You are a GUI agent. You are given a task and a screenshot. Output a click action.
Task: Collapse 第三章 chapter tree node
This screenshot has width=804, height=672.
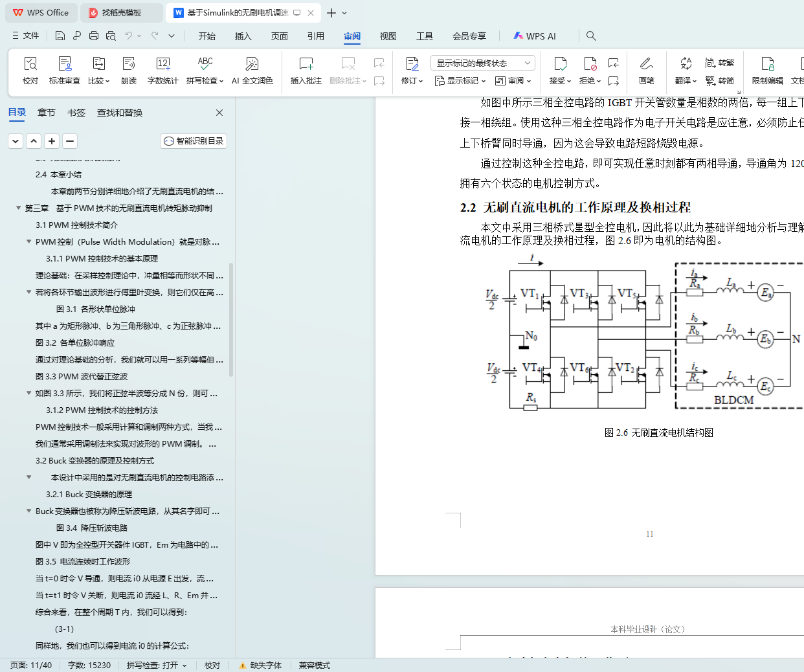(x=18, y=208)
